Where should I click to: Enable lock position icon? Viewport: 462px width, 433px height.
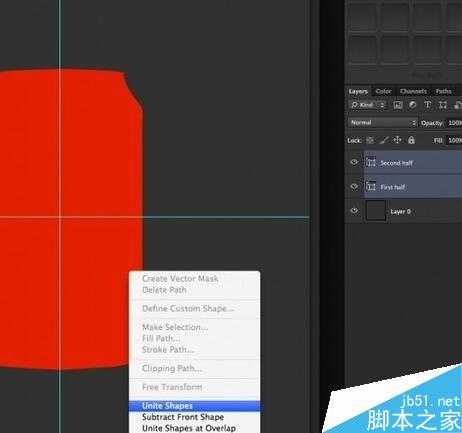[397, 140]
